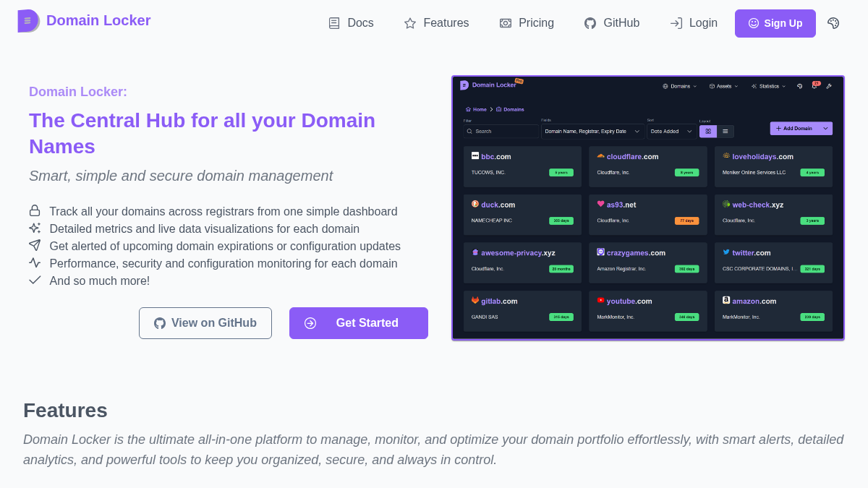Click the Features section heading
The width and height of the screenshot is (868, 488).
pos(65,411)
